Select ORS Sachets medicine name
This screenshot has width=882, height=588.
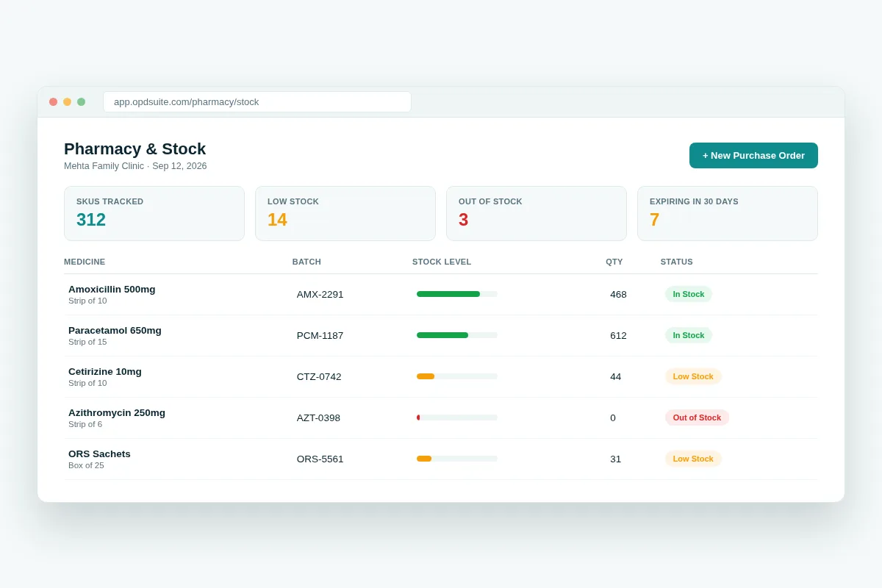(99, 453)
